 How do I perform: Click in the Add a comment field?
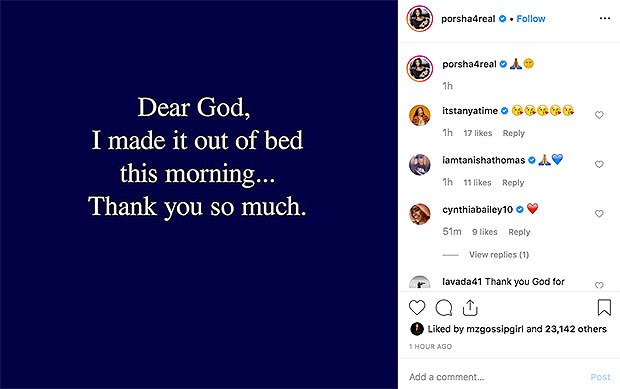tap(494, 377)
